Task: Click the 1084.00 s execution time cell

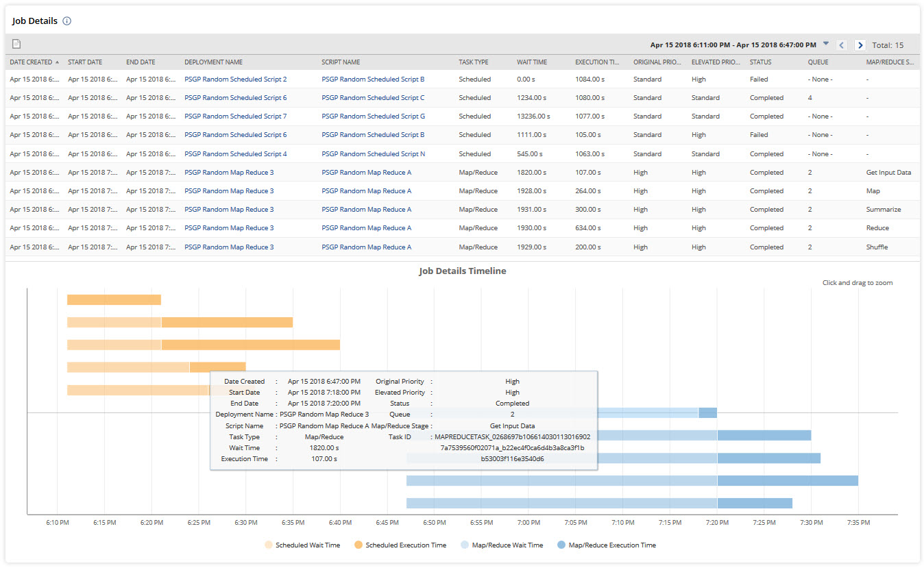Action: tap(590, 79)
